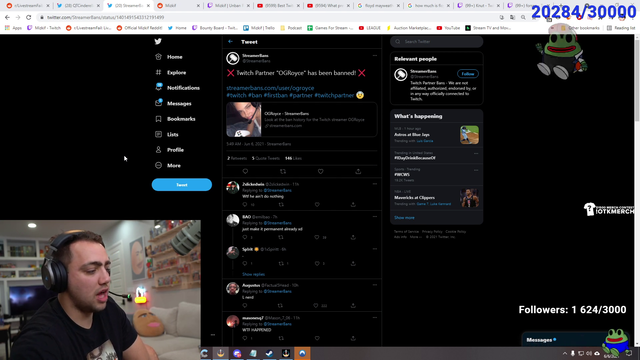Click the #twitchpartner hashtag
Image resolution: width=640 pixels, height=360 pixels.
click(334, 95)
